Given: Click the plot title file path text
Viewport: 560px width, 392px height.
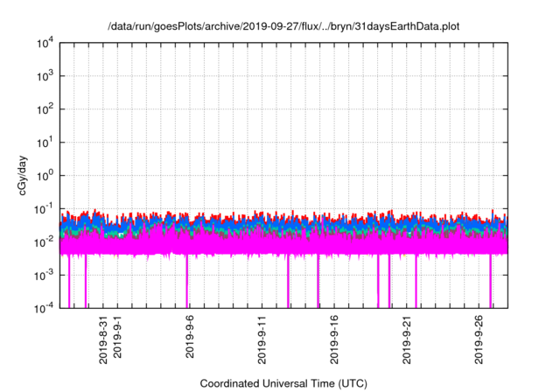Looking at the screenshot, I should 283,27.
